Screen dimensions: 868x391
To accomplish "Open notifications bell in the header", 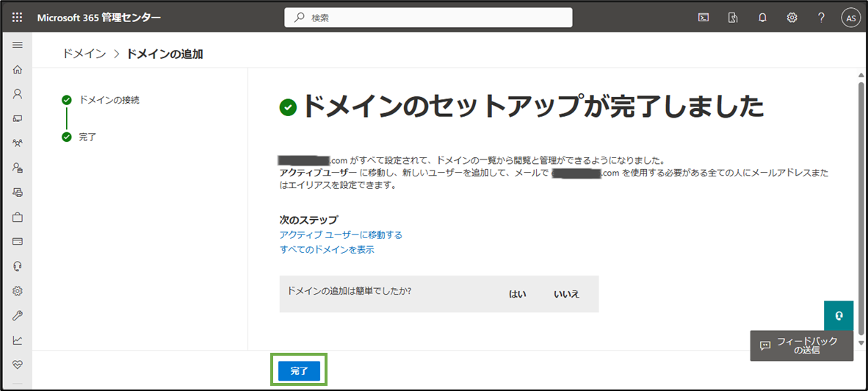I will pos(762,18).
